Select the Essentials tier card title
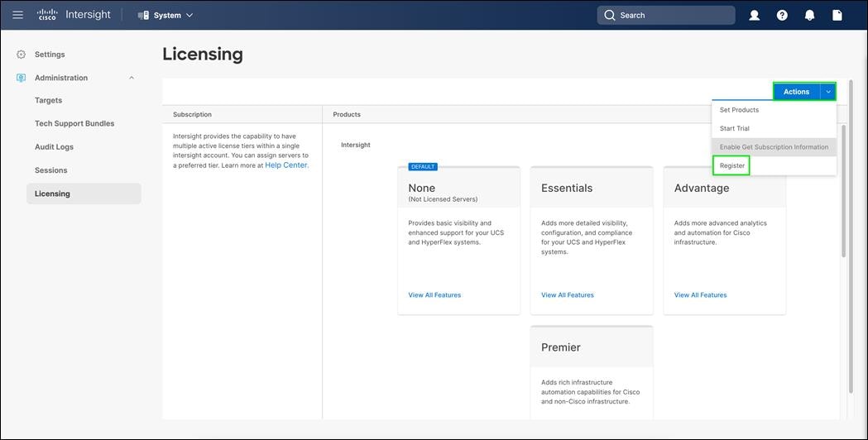This screenshot has width=868, height=440. point(567,189)
